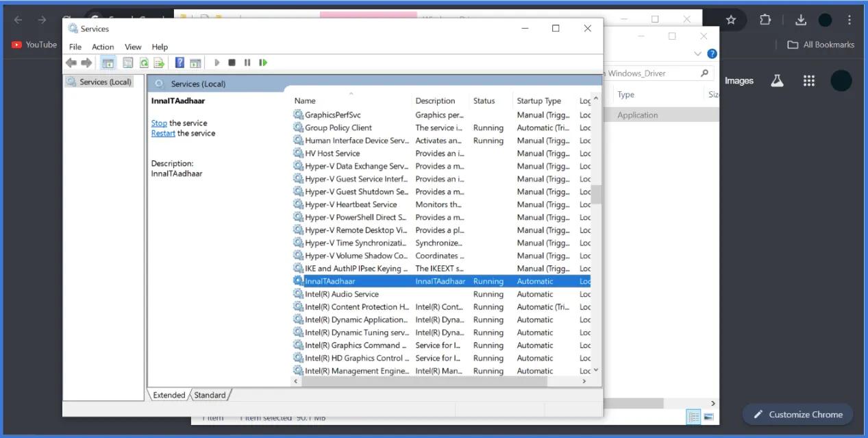Select Hyper-V Remote Desktop Virtualization row
This screenshot has height=438, width=868.
441,230
